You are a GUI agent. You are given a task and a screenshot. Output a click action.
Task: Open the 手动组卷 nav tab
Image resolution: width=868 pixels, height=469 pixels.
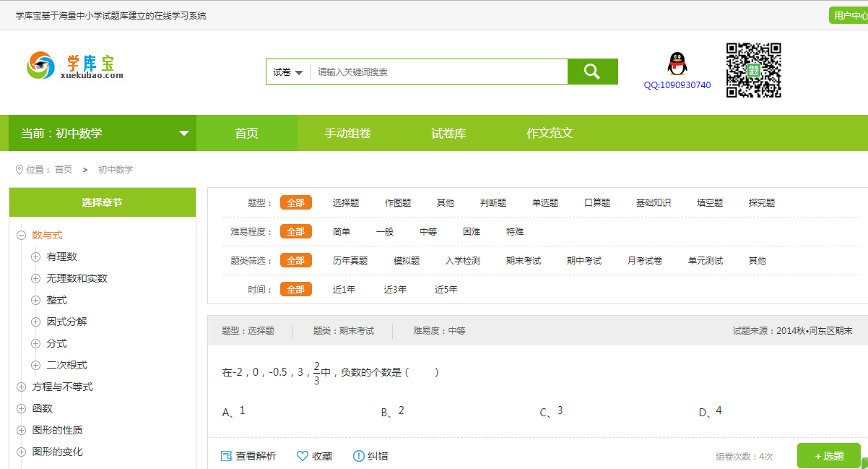click(347, 133)
